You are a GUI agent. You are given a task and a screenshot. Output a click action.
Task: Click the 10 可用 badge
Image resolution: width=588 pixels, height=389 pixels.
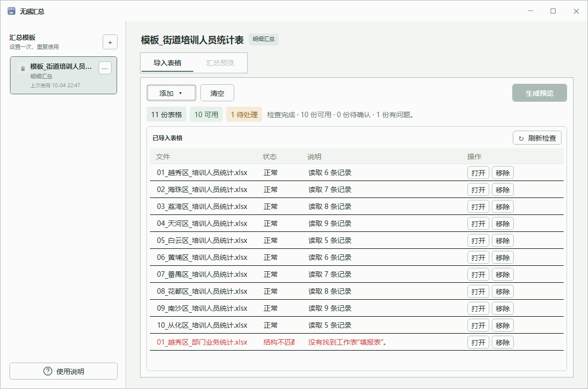click(x=206, y=115)
